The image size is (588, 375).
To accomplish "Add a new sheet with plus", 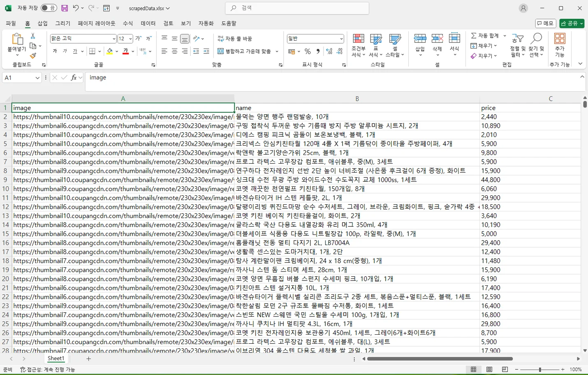I will click(88, 359).
